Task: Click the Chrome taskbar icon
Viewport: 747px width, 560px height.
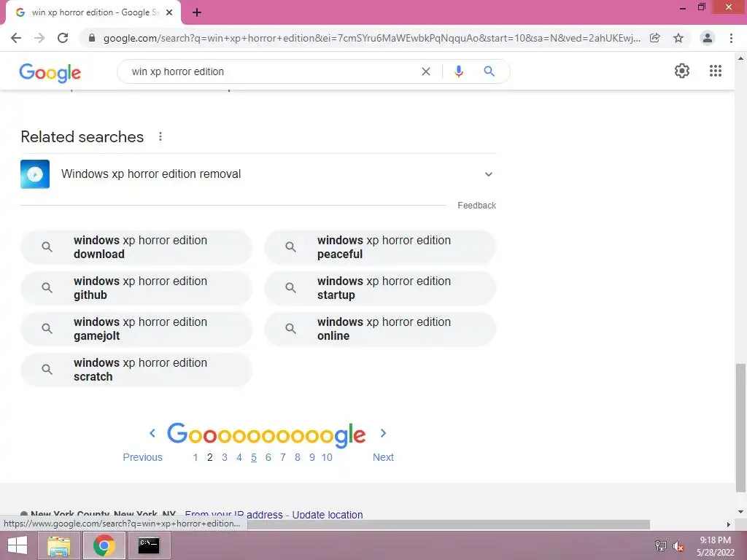Action: click(x=104, y=545)
